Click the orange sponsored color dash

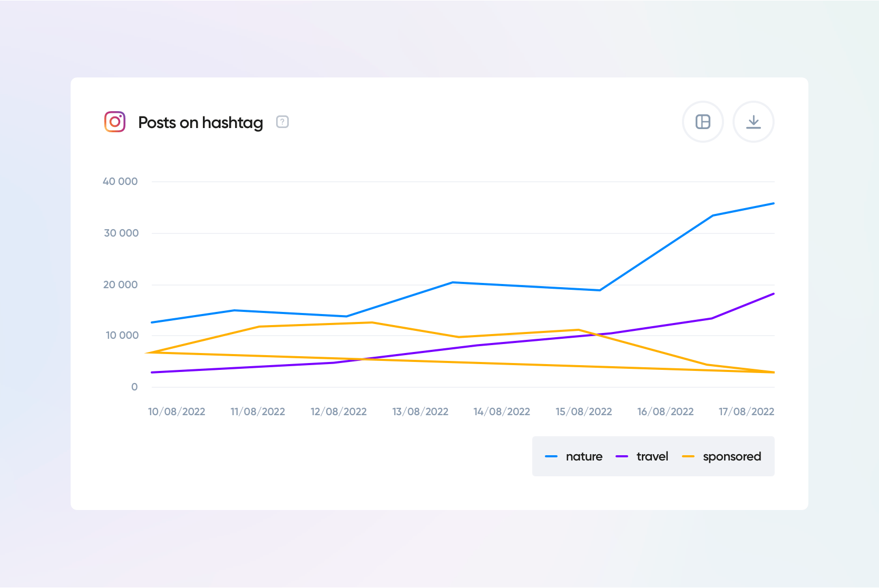click(688, 456)
